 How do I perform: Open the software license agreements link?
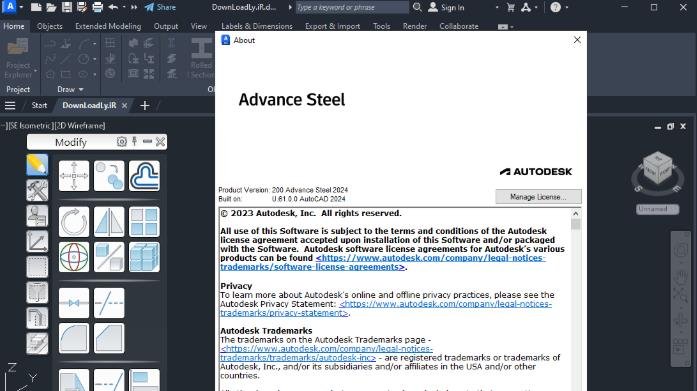pos(383,263)
